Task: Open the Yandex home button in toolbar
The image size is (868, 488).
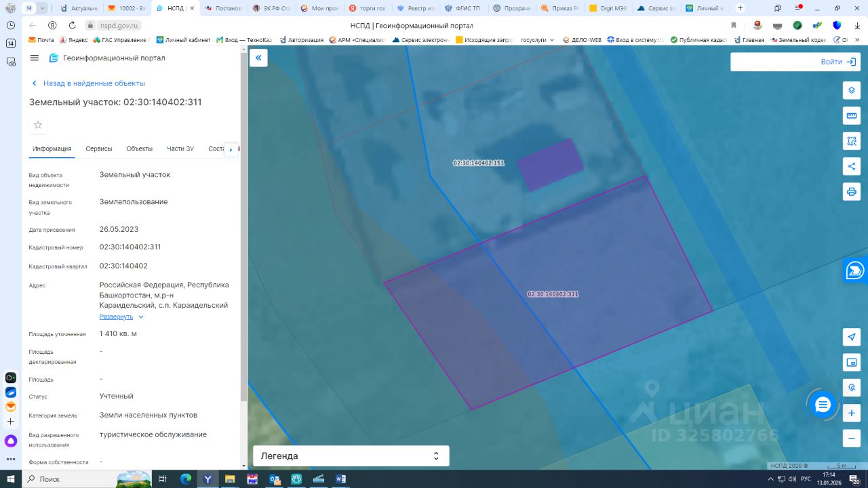Action: [52, 25]
